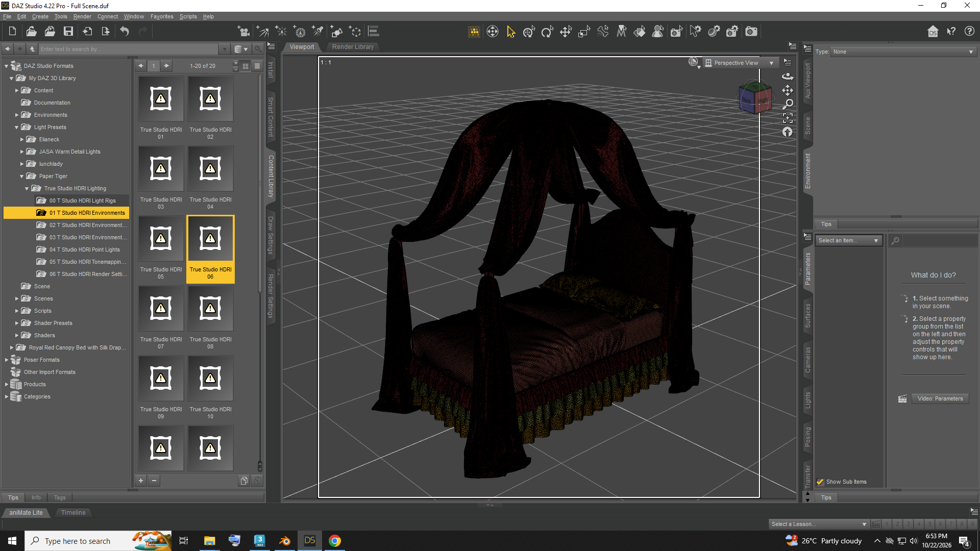Select the Translate tool

click(x=566, y=32)
